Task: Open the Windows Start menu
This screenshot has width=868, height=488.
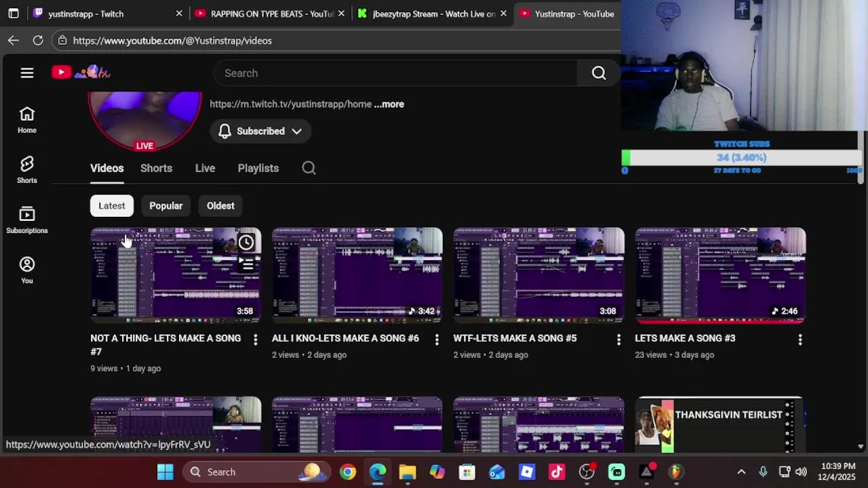Action: tap(165, 472)
